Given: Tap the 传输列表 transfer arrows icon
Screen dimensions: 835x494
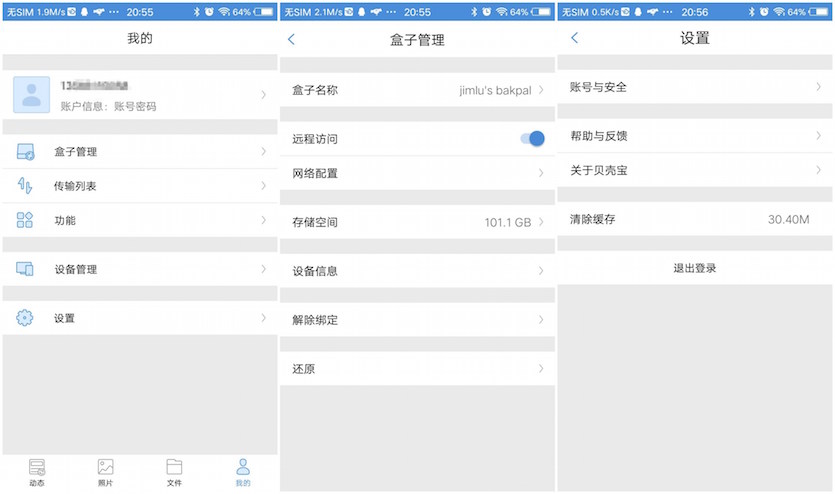Looking at the screenshot, I should click(x=25, y=186).
